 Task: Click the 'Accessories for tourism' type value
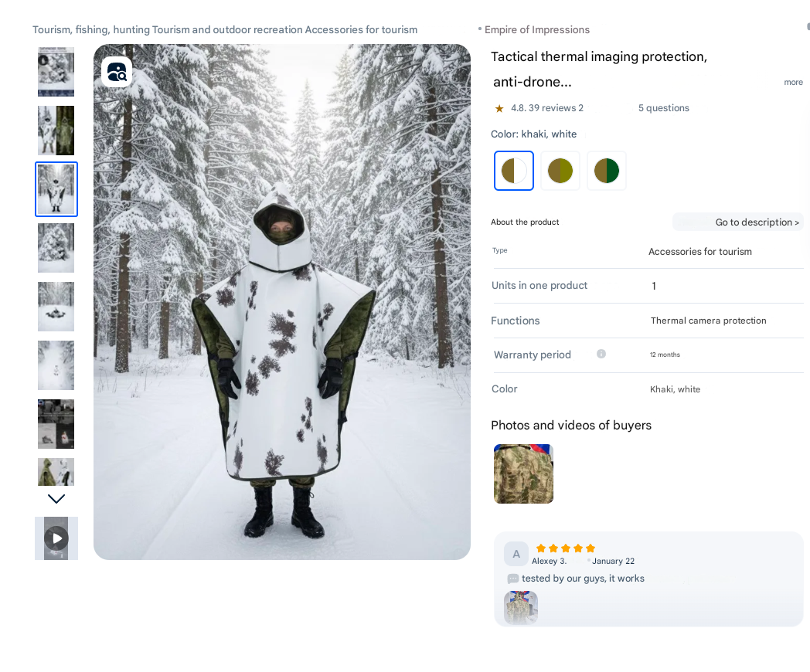700,251
